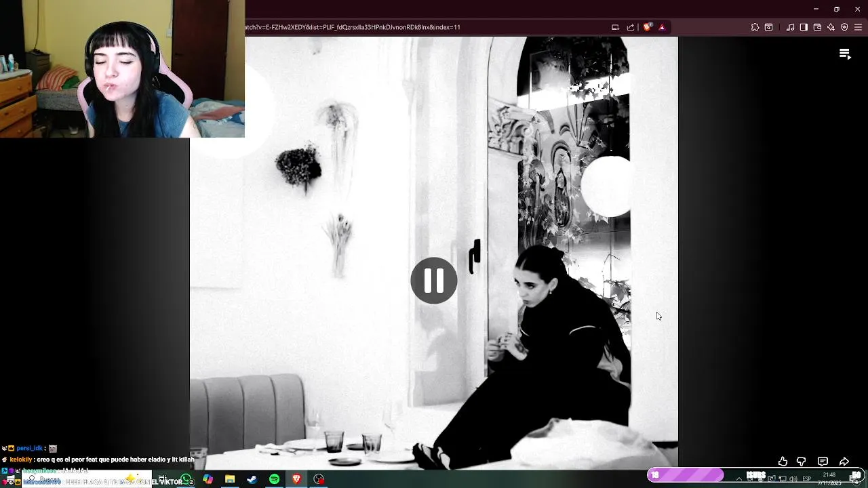
Task: Click the share page icon in address bar
Action: click(x=631, y=27)
